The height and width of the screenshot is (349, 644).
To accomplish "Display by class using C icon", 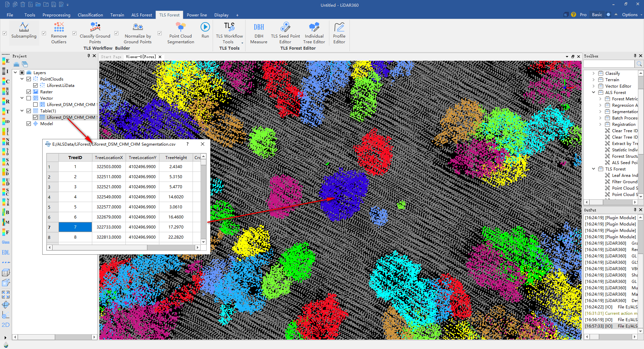I will (6, 81).
